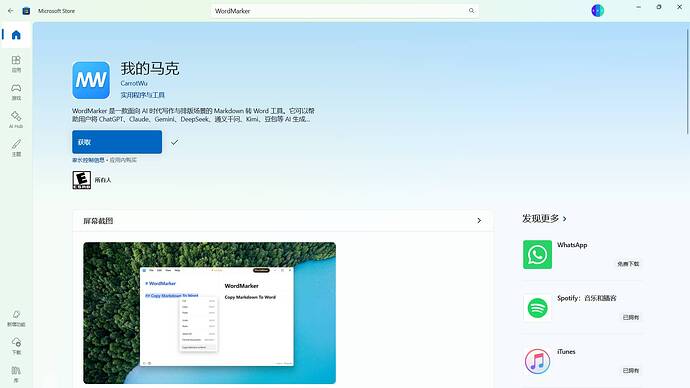The height and width of the screenshot is (388, 690).
Task: Open the parental controls info link
Action: point(88,160)
